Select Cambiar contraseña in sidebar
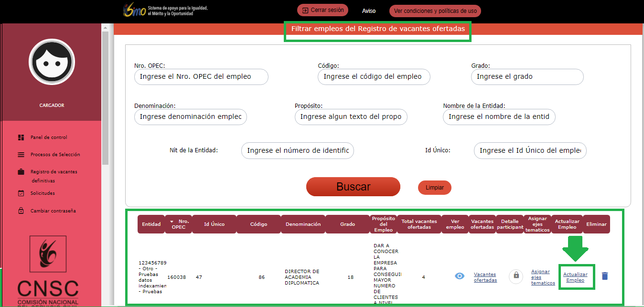 (53, 211)
